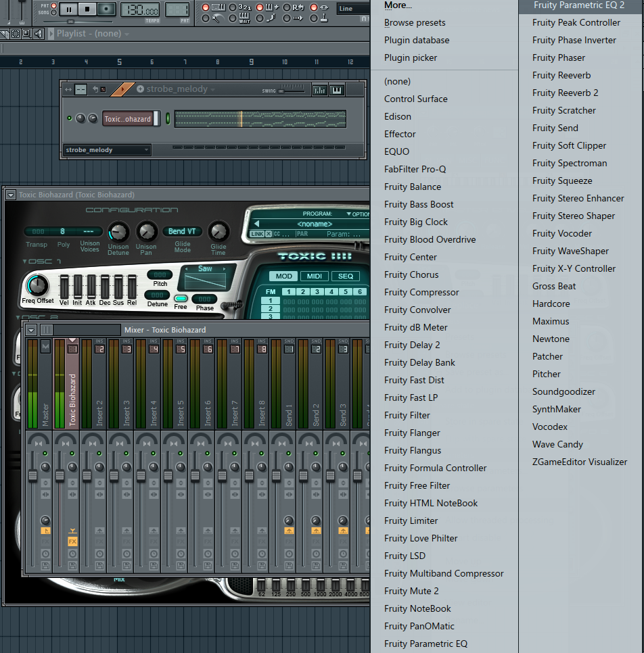Toggle mute LED on Send 1 track

click(288, 453)
